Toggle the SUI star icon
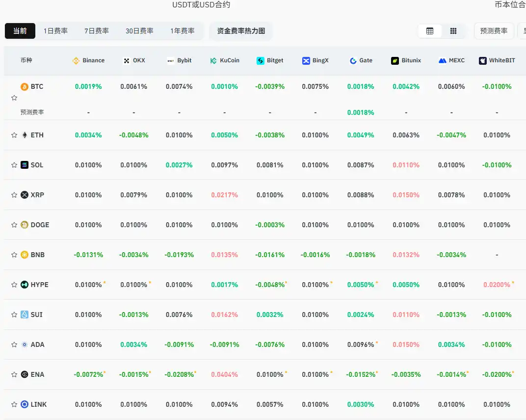This screenshot has height=420, width=526. point(14,315)
